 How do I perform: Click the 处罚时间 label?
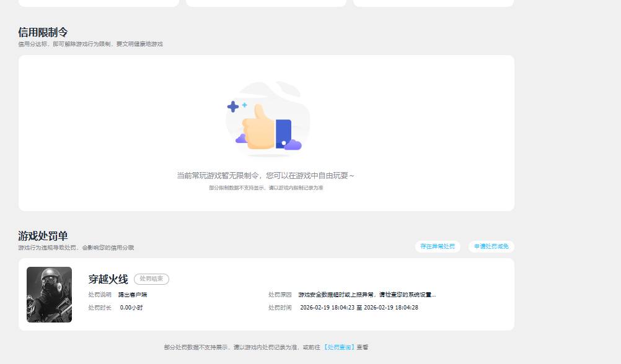pos(280,308)
